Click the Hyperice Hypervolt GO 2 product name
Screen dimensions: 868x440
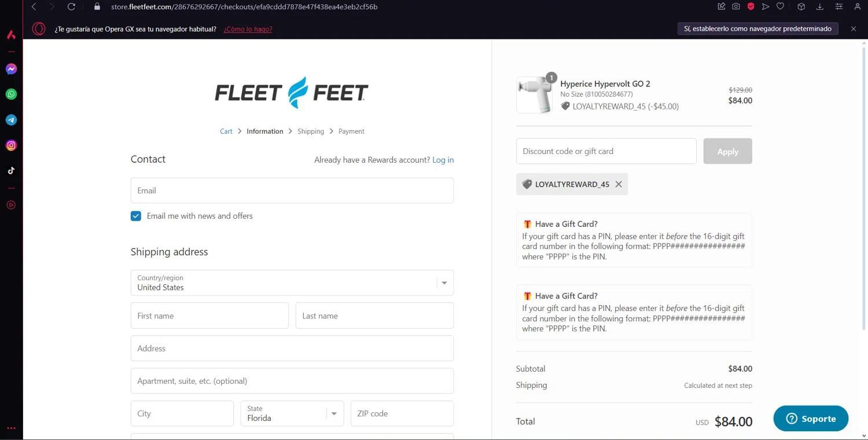tap(605, 83)
